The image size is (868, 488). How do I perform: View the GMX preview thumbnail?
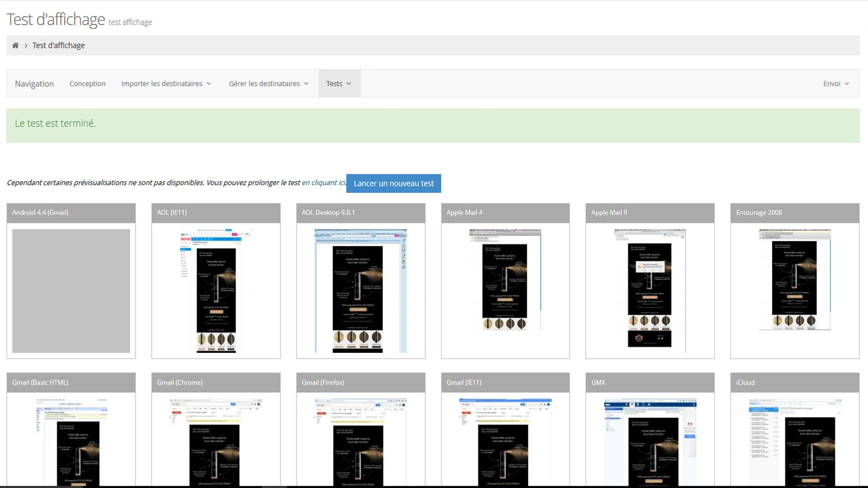[650, 441]
